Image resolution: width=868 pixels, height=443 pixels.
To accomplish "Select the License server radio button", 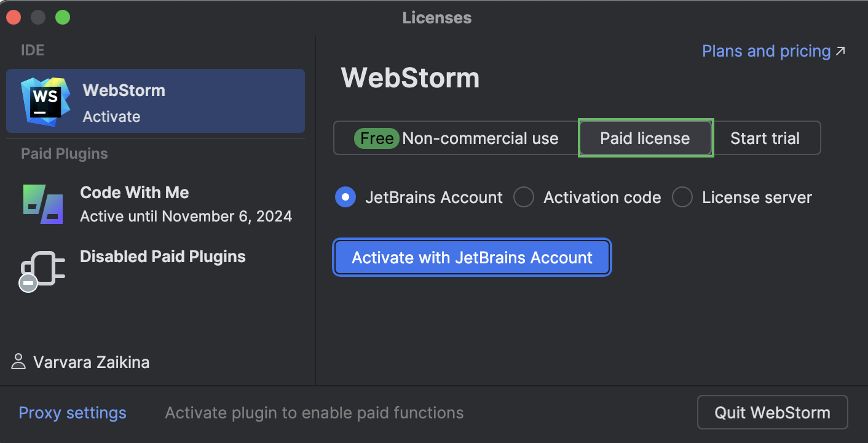I will (x=682, y=197).
